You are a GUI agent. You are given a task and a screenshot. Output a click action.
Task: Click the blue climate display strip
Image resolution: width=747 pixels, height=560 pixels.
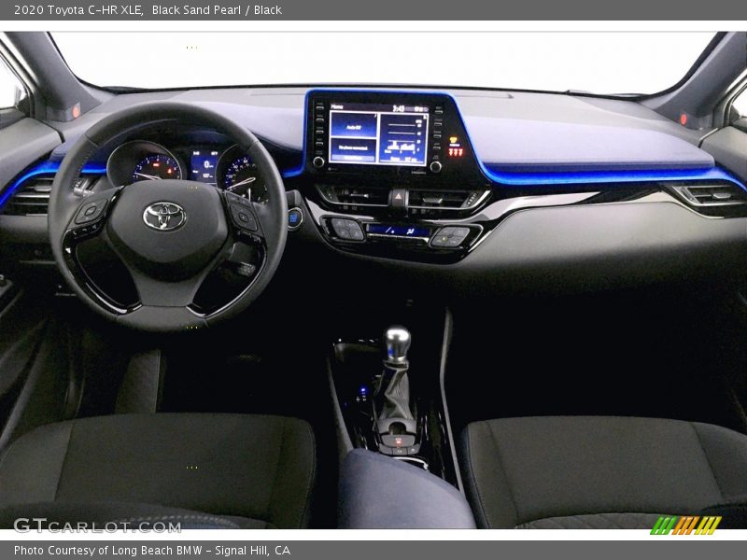pyautogui.click(x=398, y=231)
